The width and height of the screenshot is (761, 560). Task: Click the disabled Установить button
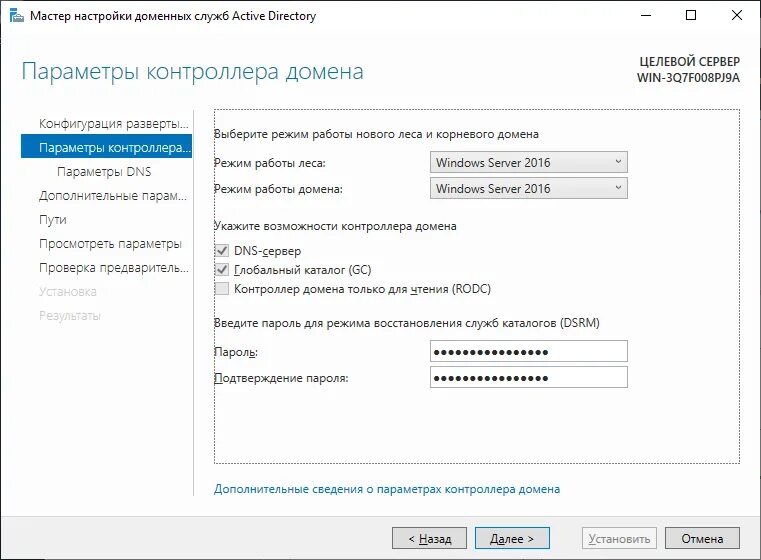tap(619, 538)
